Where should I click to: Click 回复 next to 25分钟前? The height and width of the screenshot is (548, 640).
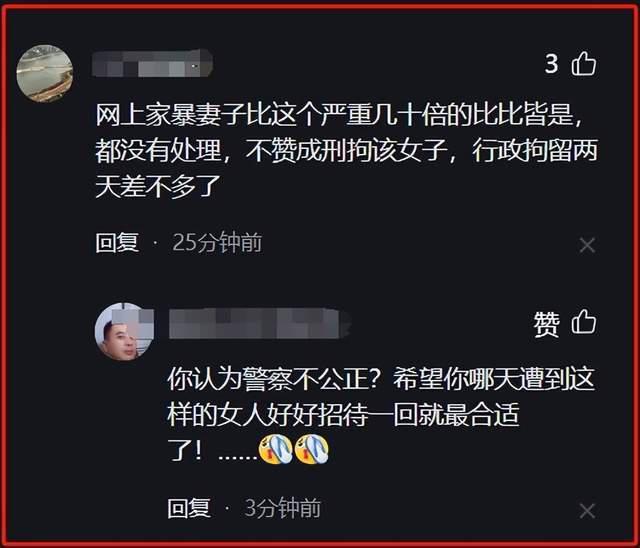point(117,243)
